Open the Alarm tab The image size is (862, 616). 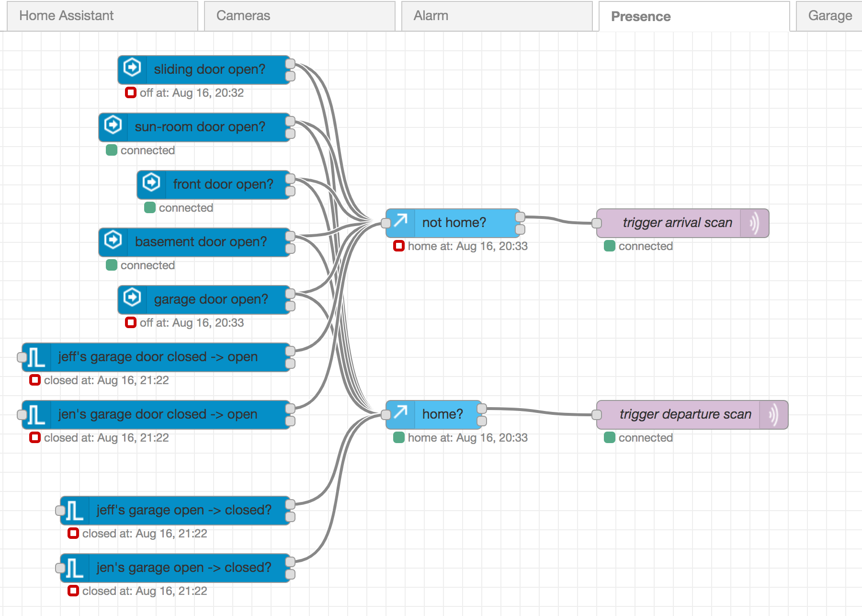(x=497, y=16)
